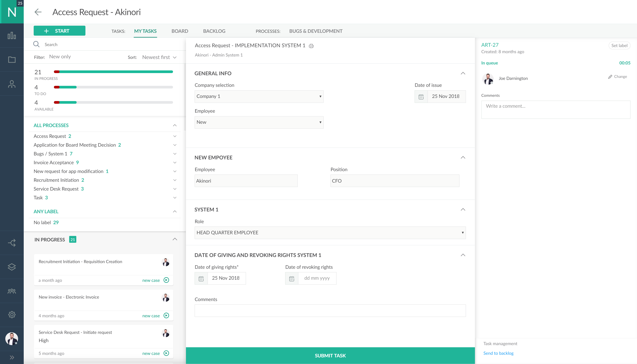Expand the Invoice Acceptance process

[x=175, y=163]
